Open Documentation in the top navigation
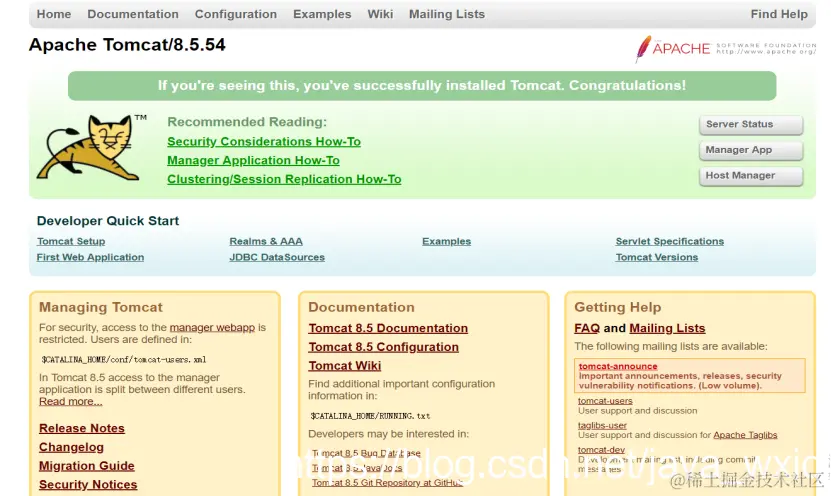This screenshot has height=496, width=831. pos(132,14)
